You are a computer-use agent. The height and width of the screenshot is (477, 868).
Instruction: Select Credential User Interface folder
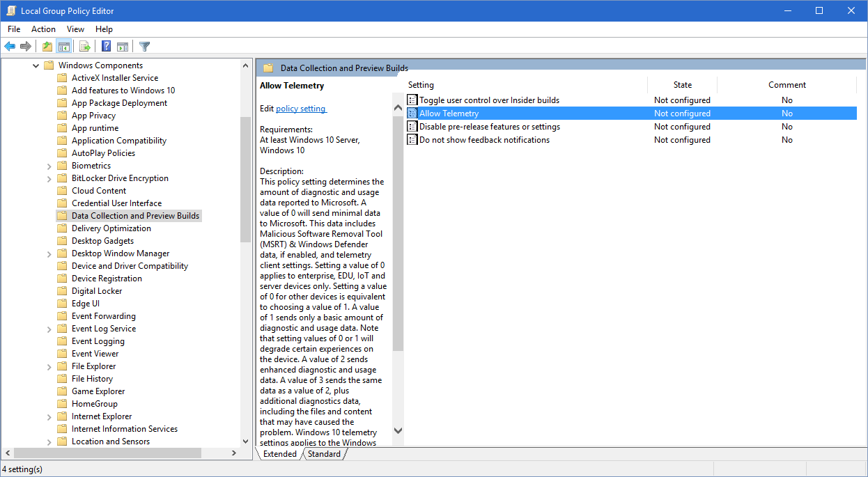116,203
